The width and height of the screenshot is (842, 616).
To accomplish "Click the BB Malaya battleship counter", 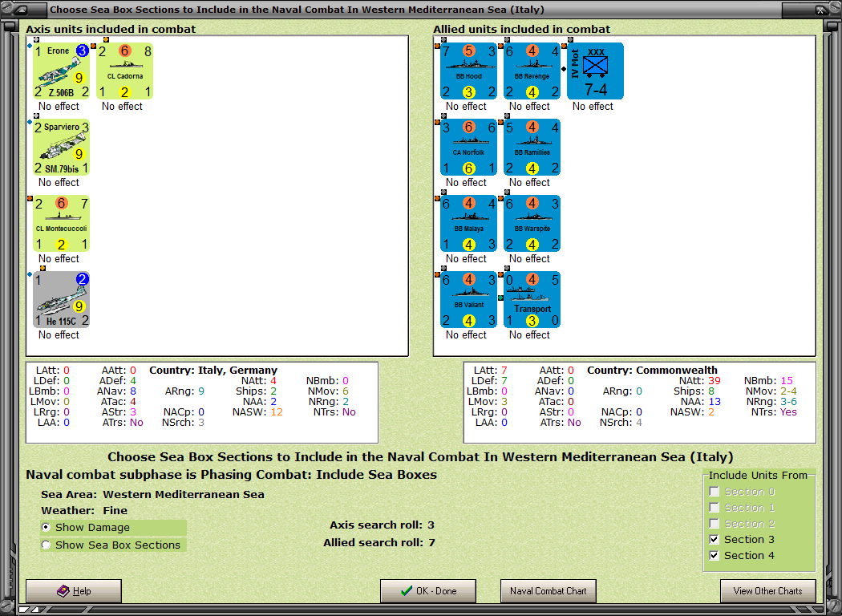I will coord(469,224).
